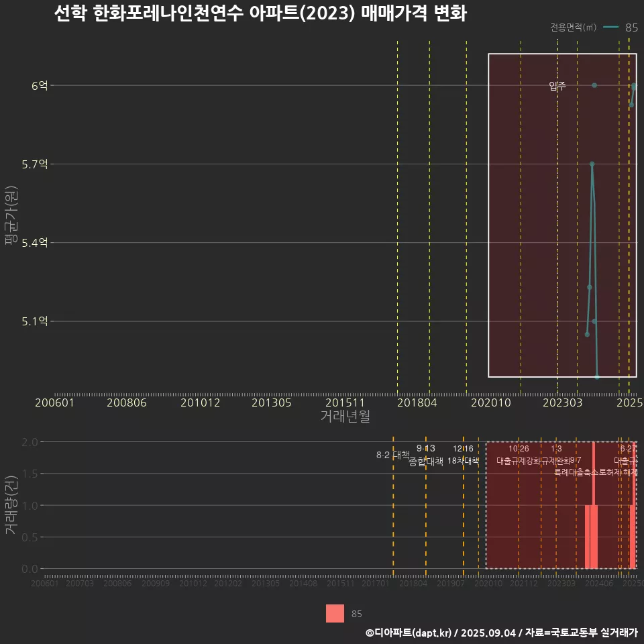The height and width of the screenshot is (644, 644).
Task: Click the 202010 label on upper chart axis
Action: pyautogui.click(x=491, y=402)
